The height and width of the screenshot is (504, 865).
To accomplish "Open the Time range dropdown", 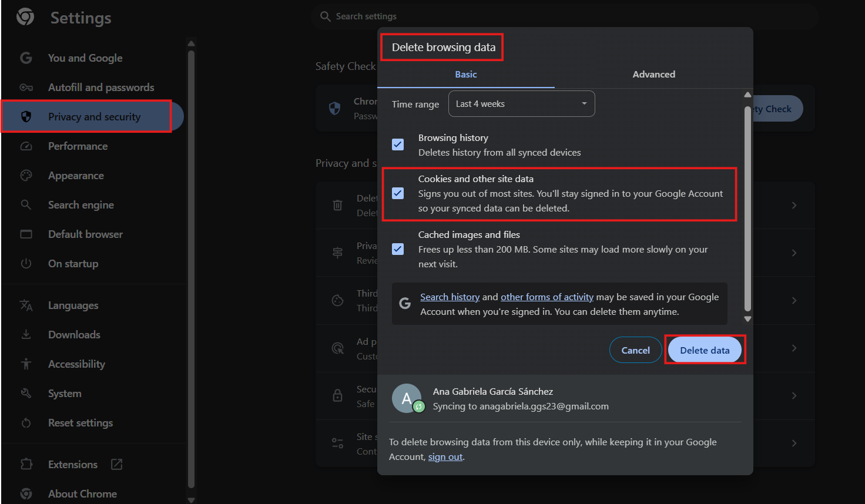I will [x=521, y=103].
